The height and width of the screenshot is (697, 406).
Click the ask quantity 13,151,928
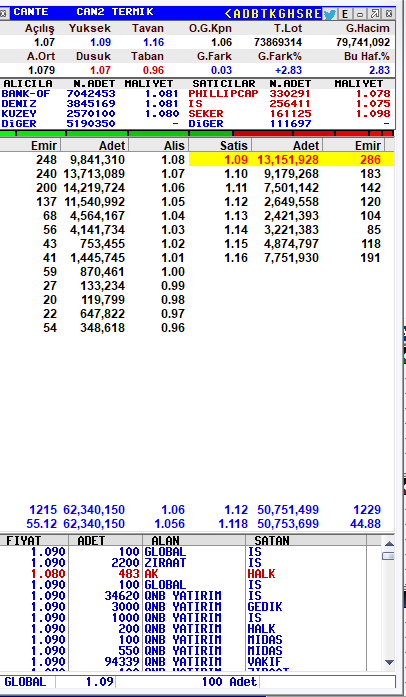(288, 160)
